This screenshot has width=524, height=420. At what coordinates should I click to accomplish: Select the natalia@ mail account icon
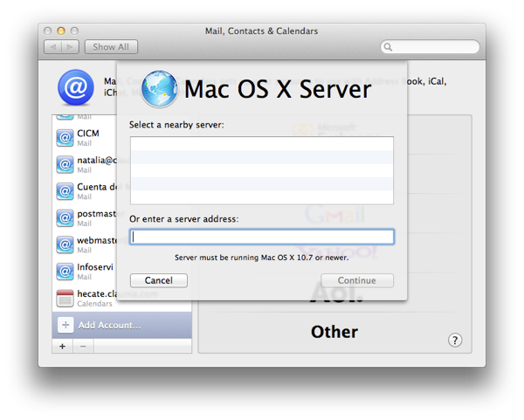(x=65, y=164)
